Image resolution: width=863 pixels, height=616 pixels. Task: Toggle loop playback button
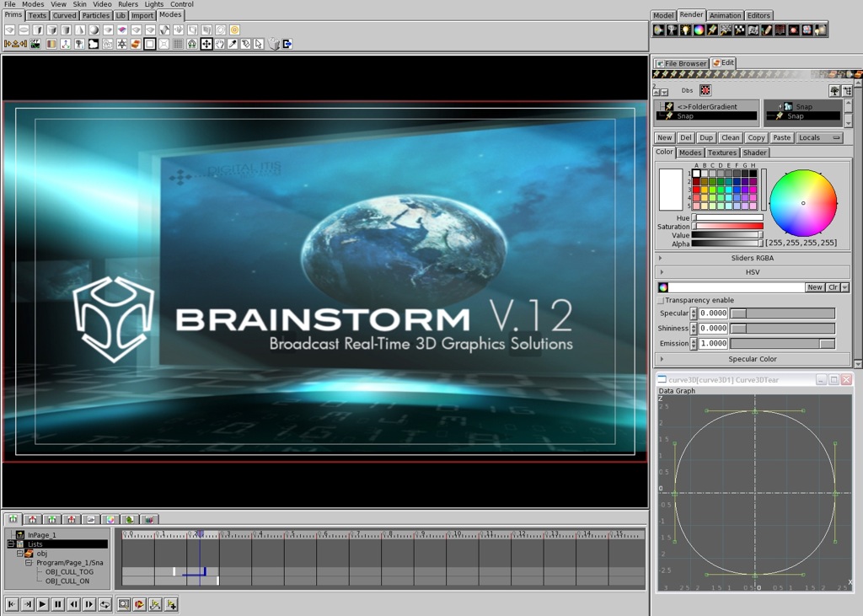(x=105, y=604)
